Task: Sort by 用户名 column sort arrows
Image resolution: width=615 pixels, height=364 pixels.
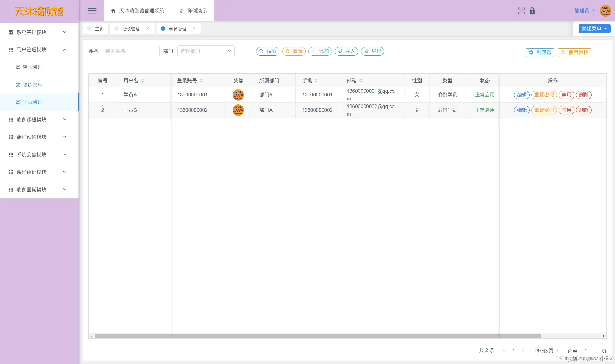Action: coord(143,81)
